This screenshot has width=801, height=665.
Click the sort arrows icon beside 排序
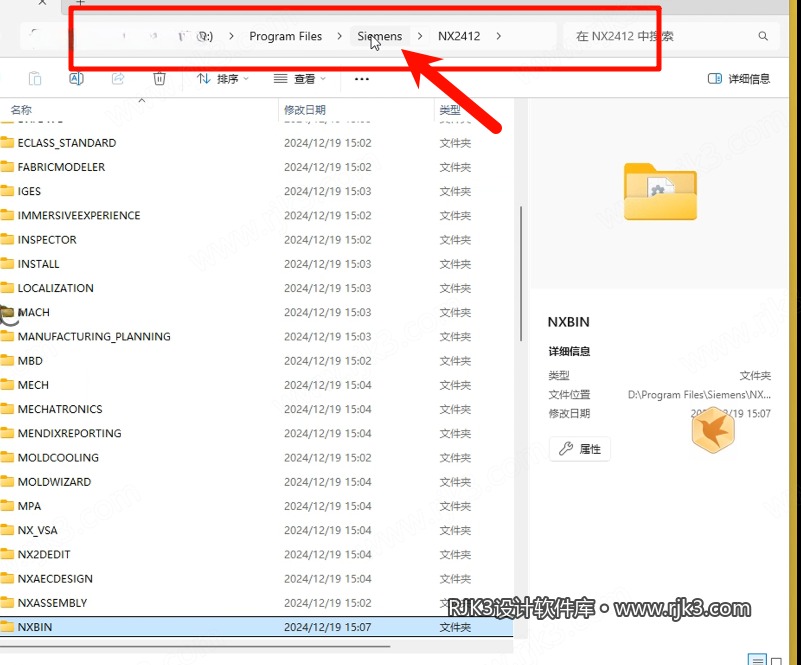pos(203,79)
